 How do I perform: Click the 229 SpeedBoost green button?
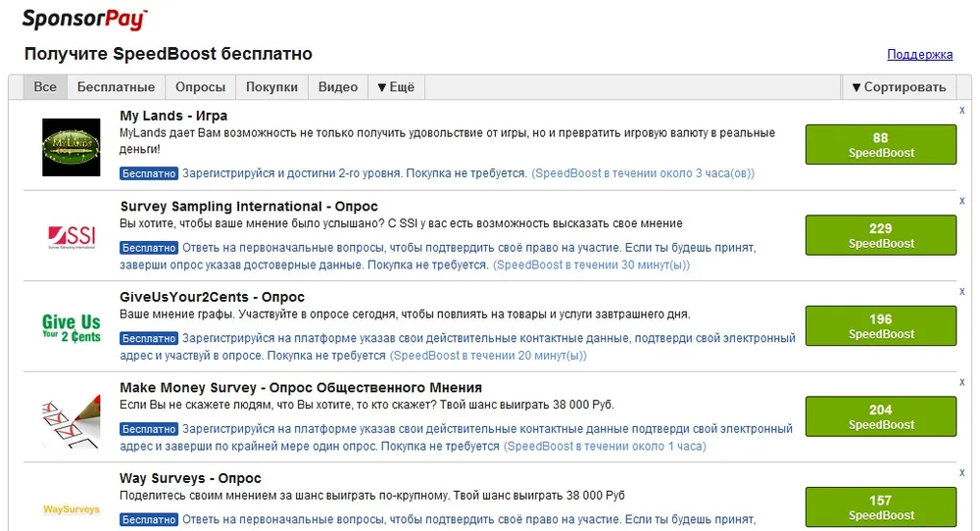tap(880, 235)
